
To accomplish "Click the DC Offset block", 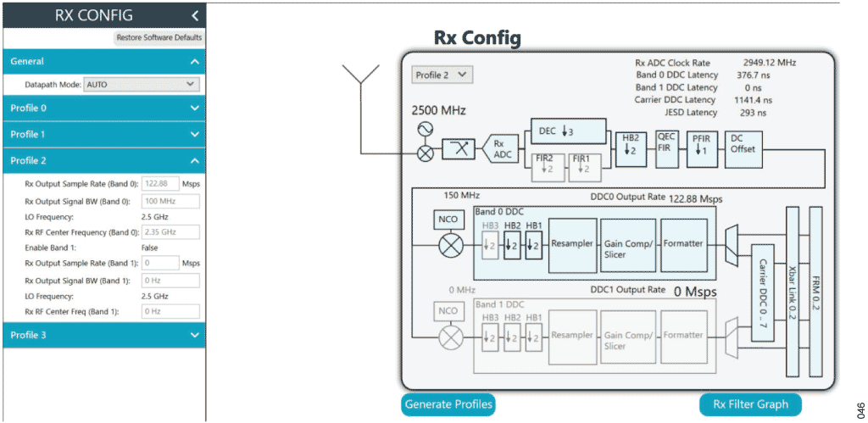I will 743,142.
